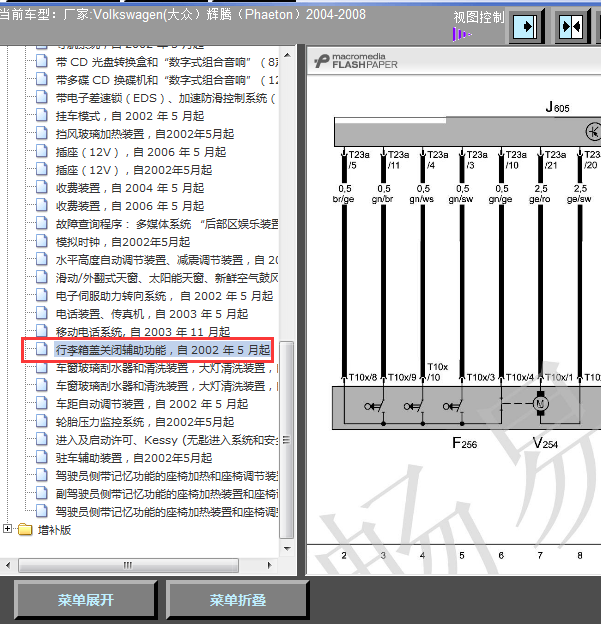Image resolution: width=601 pixels, height=624 pixels.
Task: Click the tree panel scroll up arrow
Action: coord(287,55)
